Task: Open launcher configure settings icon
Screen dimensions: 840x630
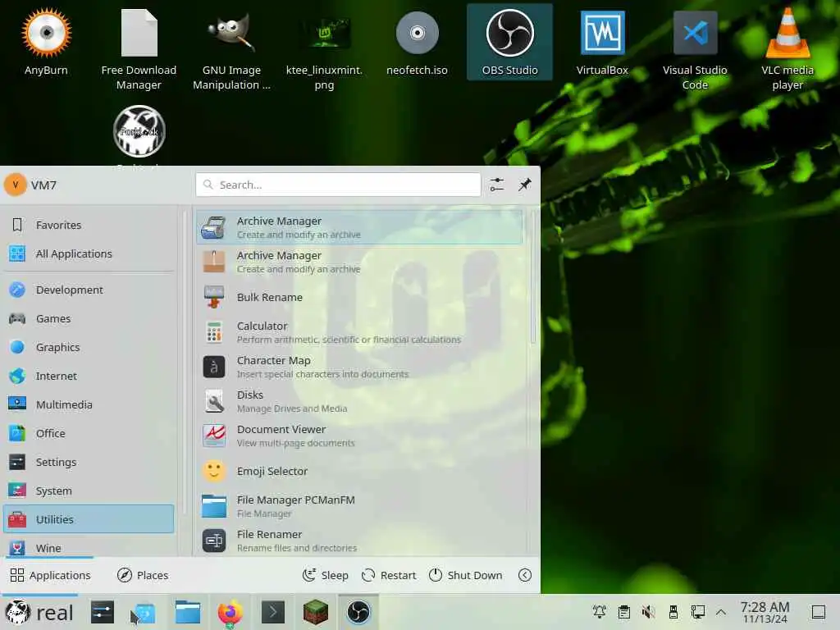Action: [496, 185]
